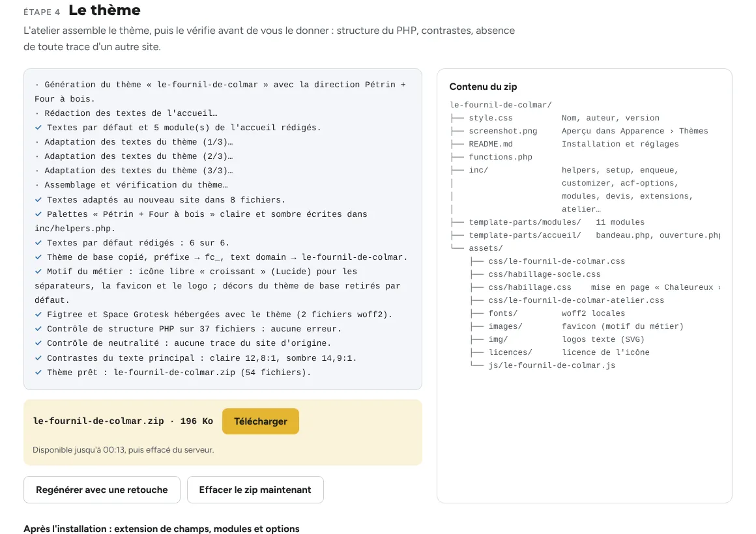Click the checkmark beside 'Palettes « Pétrin + Four à bois »'

(x=38, y=214)
